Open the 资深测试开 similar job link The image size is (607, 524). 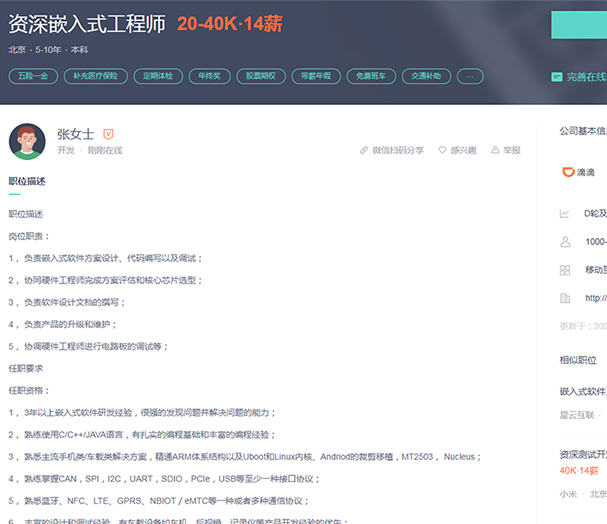[583, 454]
